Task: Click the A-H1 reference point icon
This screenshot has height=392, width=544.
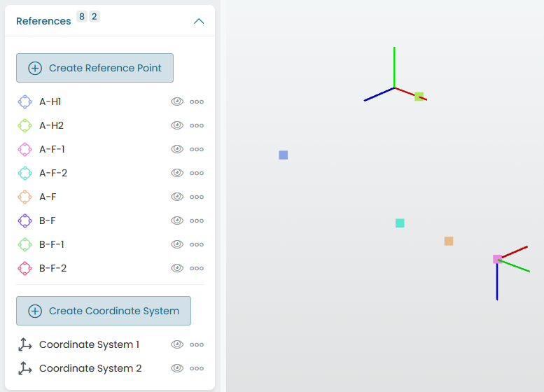Action: pyautogui.click(x=25, y=102)
